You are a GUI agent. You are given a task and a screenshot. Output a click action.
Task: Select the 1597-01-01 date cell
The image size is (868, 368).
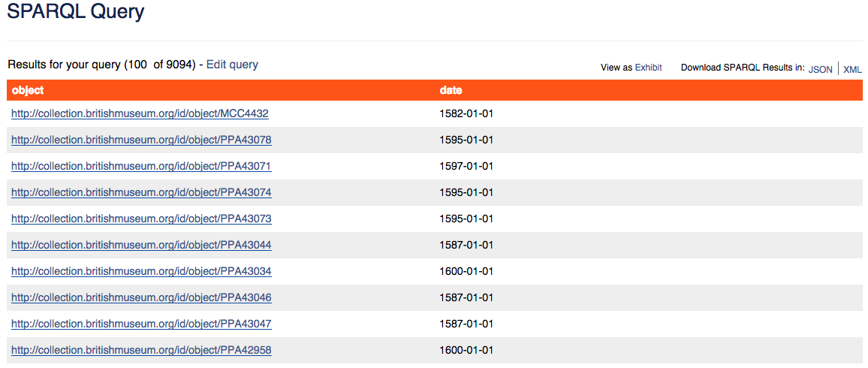coord(466,166)
